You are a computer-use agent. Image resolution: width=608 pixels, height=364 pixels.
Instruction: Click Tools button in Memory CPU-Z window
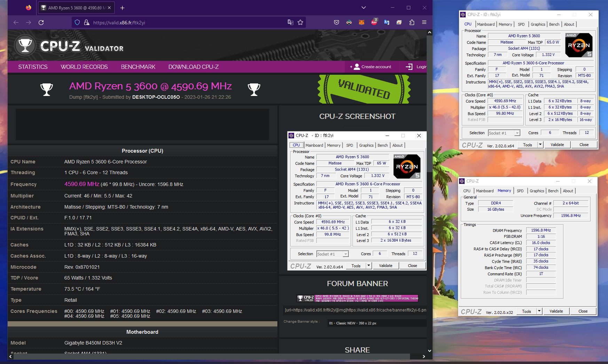[x=527, y=311]
